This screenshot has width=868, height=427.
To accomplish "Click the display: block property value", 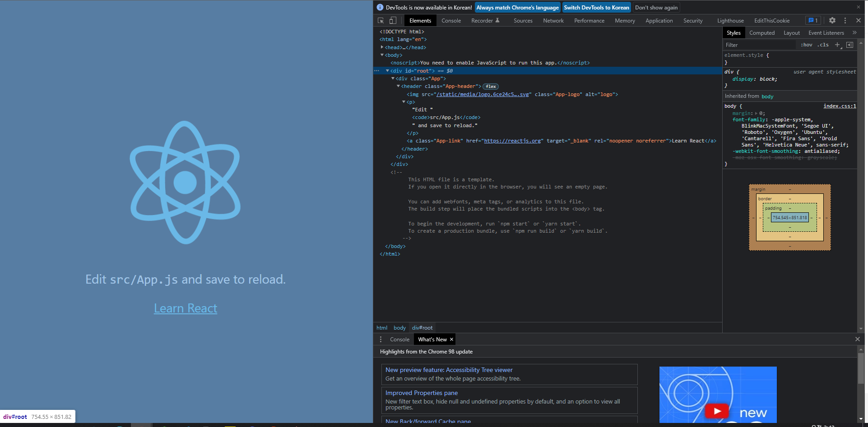I will (768, 79).
